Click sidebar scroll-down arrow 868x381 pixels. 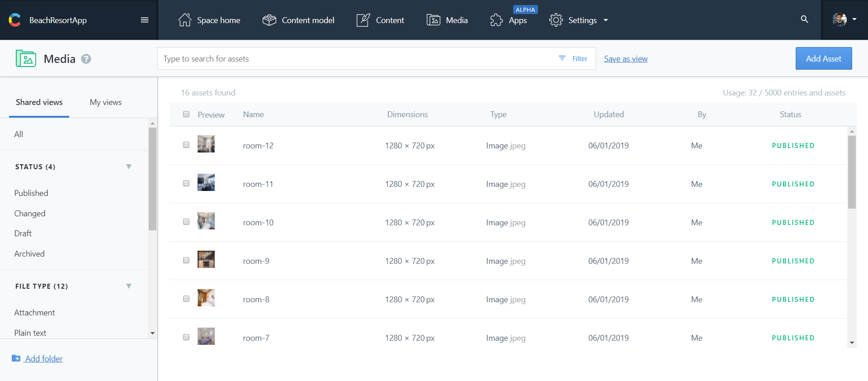coord(152,333)
